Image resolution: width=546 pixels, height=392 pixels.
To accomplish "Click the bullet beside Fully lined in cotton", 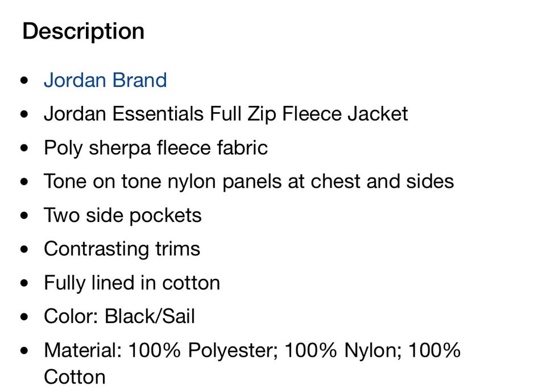I will click(24, 283).
